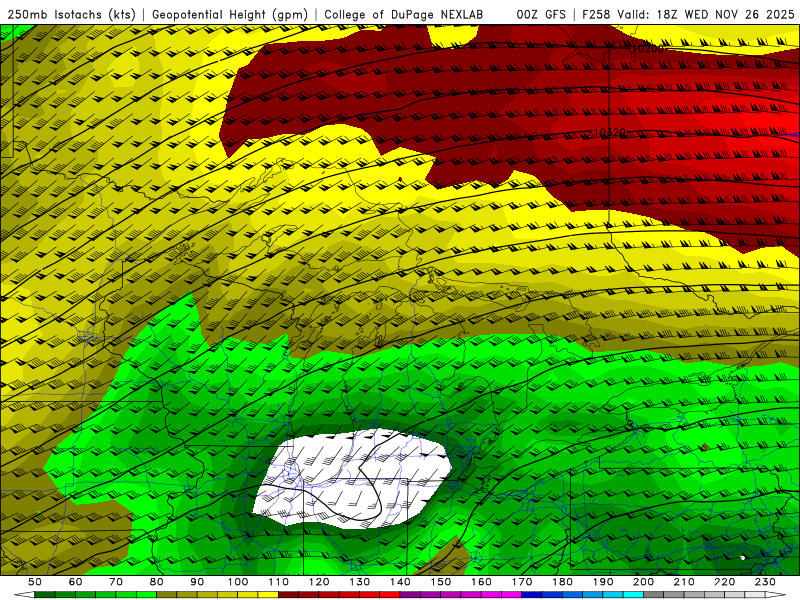
Task: Click the 210 label on the color scale
Action: coord(684,582)
